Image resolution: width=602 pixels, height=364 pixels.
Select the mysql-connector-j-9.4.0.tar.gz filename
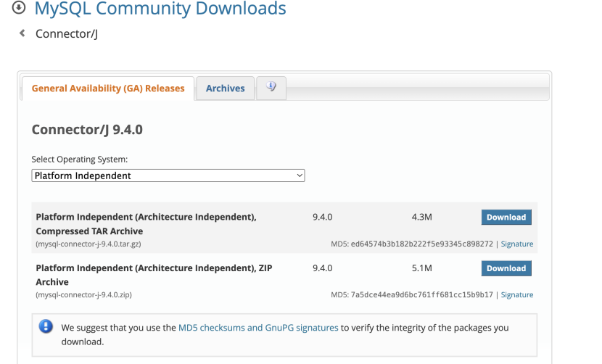[88, 244]
